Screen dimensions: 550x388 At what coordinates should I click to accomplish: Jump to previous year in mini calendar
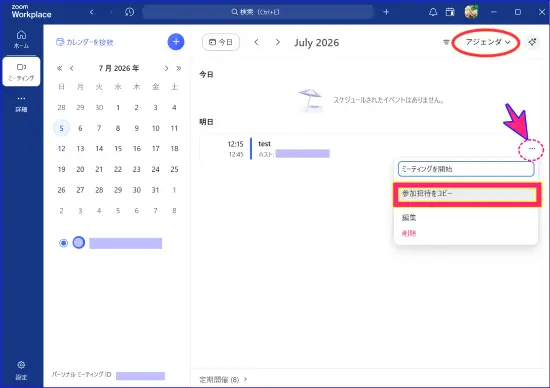point(60,68)
